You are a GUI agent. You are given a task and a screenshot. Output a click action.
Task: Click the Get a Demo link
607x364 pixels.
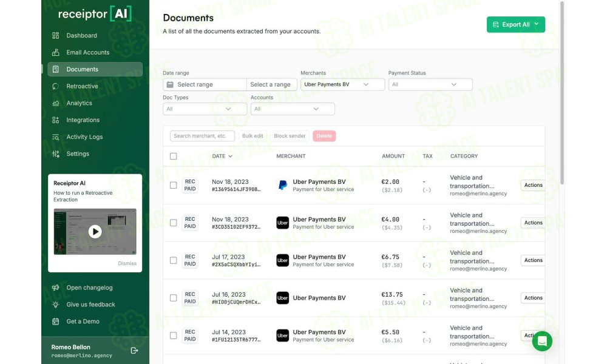(x=83, y=322)
